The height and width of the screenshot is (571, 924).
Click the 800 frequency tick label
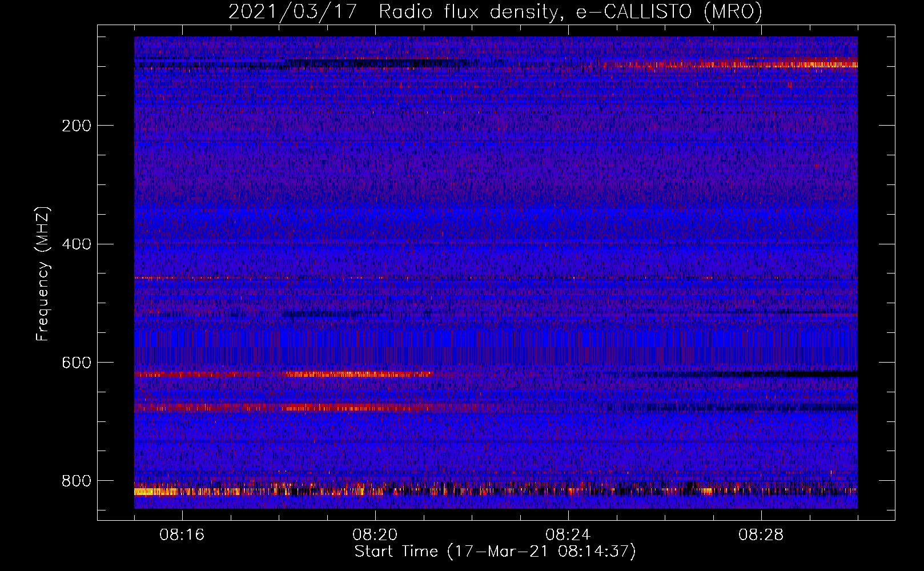(77, 481)
